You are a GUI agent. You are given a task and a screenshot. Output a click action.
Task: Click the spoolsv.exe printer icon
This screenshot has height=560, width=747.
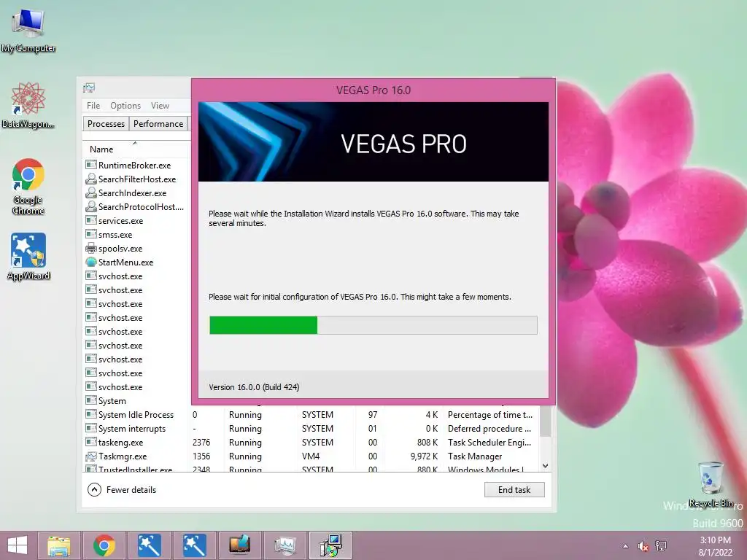91,248
